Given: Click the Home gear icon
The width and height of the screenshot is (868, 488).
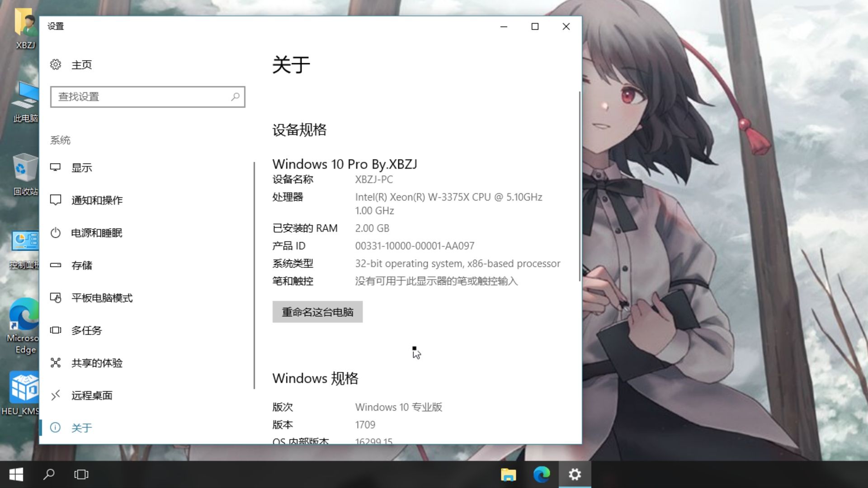Looking at the screenshot, I should (x=56, y=65).
